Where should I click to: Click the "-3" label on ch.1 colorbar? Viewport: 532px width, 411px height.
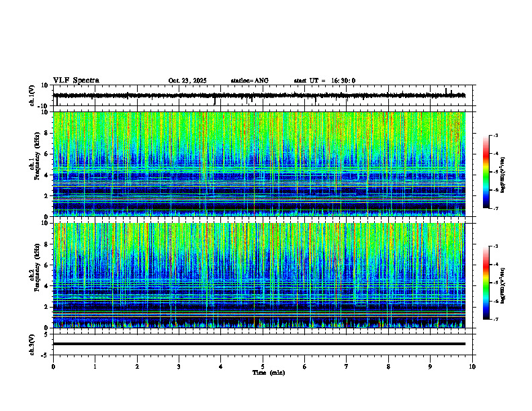[x=495, y=135]
